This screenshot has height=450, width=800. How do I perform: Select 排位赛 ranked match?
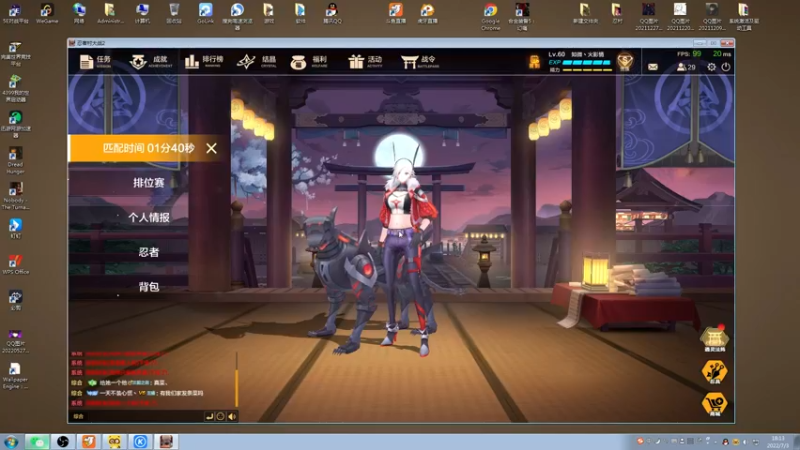148,183
